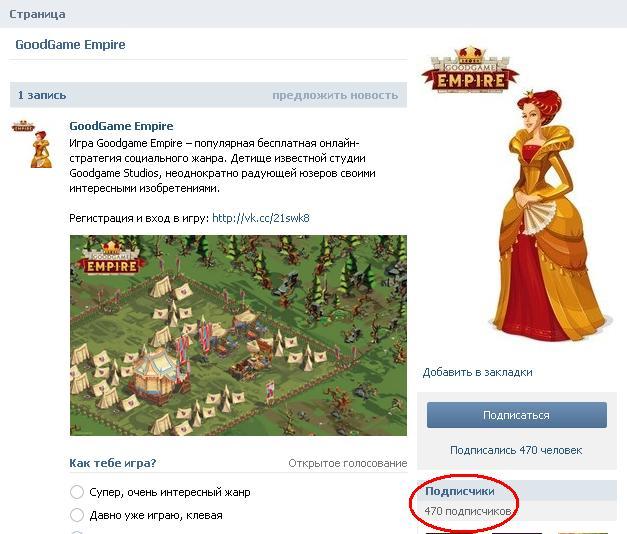Screen dimensions: 627x534
Task: Select 'Давно уже играю, клевая' radio option
Action: tap(76, 515)
